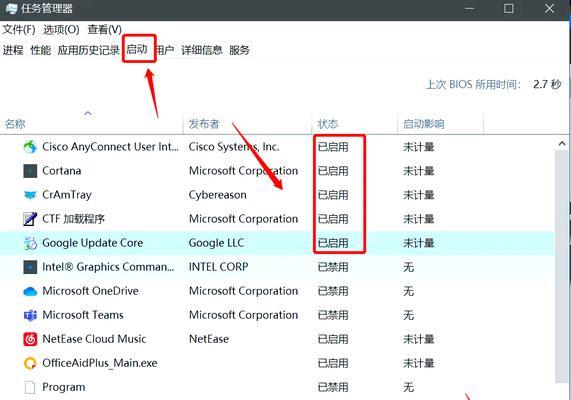Image resolution: width=571 pixels, height=400 pixels.
Task: Maximize the Task Manager window
Action: tap(509, 8)
